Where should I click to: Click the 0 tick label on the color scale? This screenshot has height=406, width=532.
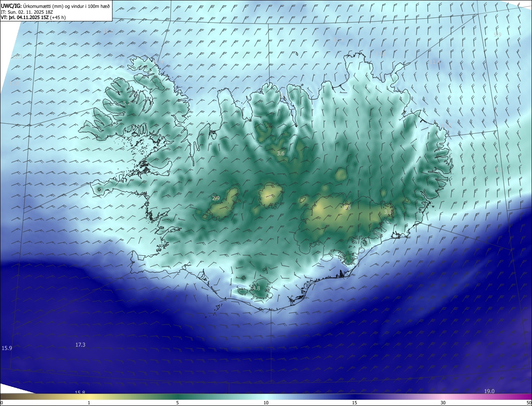[x=1, y=403]
